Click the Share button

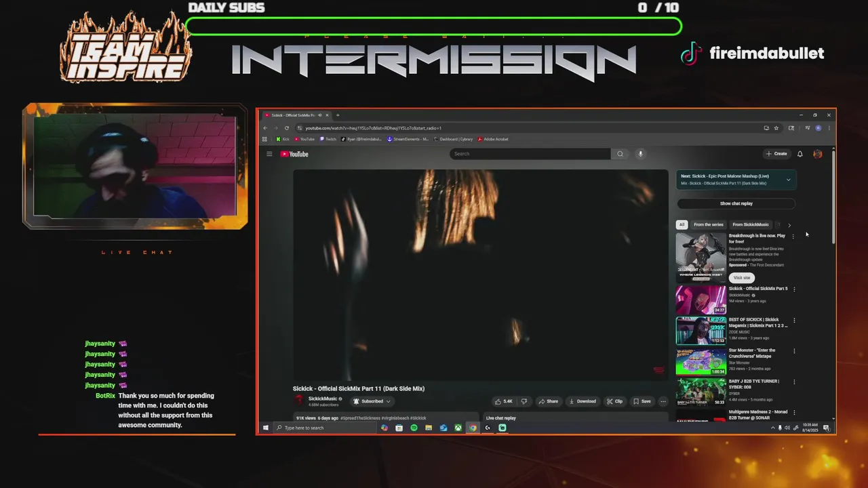tap(548, 401)
